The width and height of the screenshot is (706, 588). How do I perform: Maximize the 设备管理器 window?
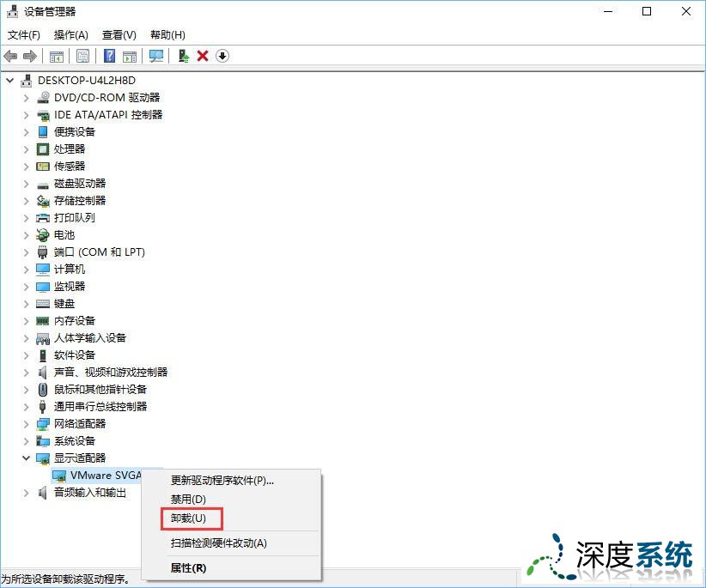click(647, 11)
